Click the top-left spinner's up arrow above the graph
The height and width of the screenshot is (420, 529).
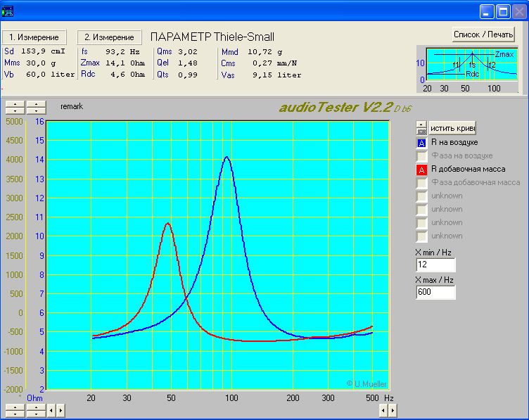pyautogui.click(x=15, y=104)
